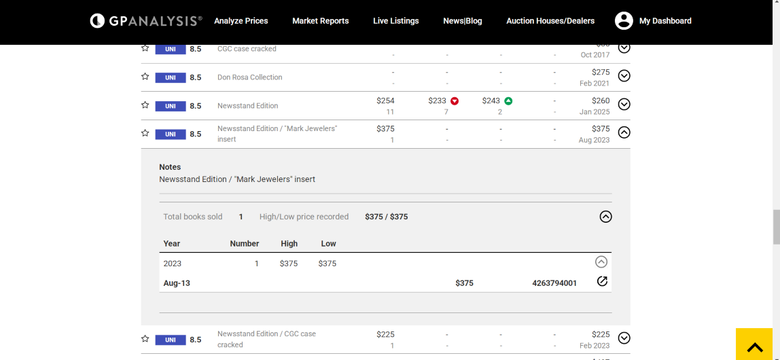Go to Market Reports

pos(320,21)
